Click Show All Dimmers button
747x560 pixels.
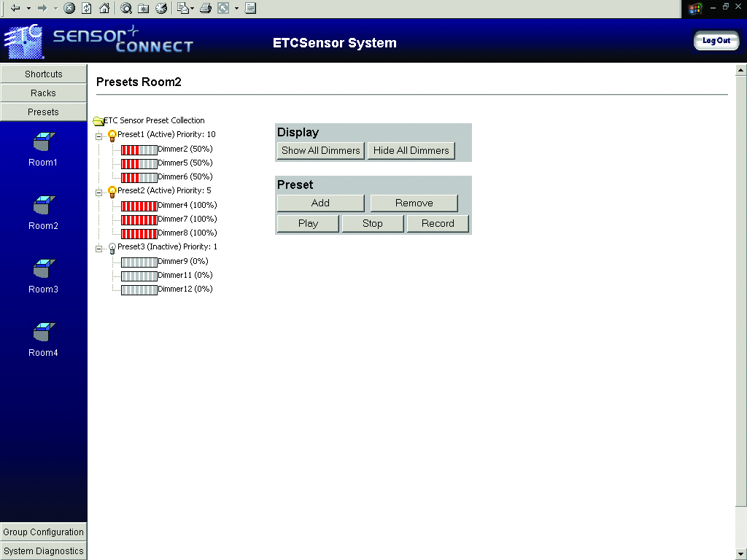point(321,150)
